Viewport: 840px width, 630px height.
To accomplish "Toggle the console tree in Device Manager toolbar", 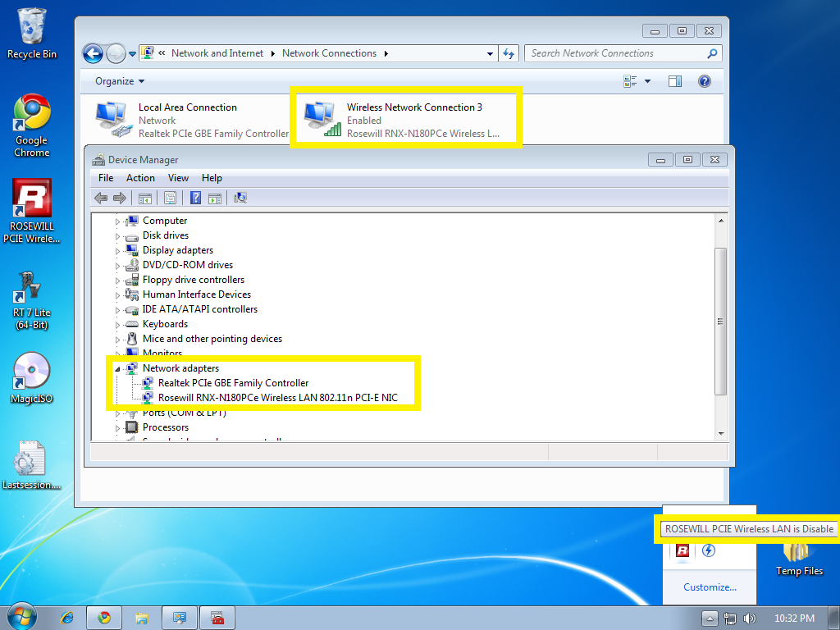I will point(145,199).
